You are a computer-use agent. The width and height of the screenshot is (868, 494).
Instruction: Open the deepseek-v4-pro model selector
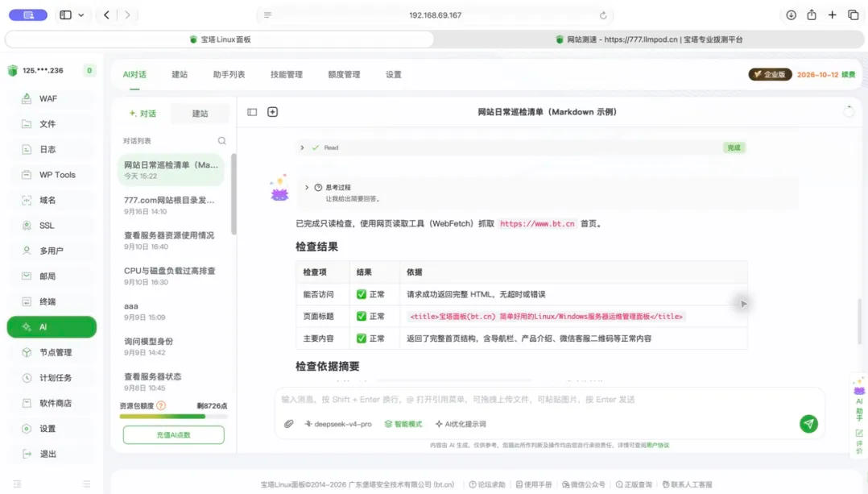[x=337, y=424]
